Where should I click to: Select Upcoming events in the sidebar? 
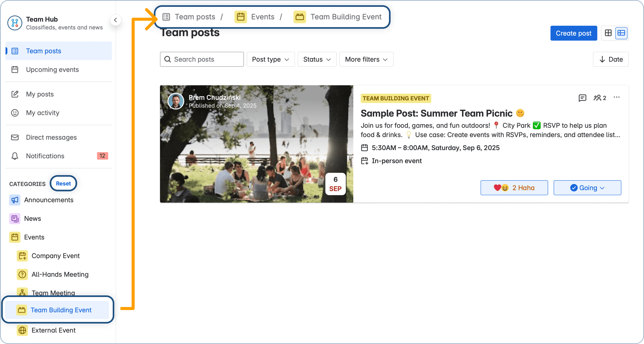(x=52, y=69)
